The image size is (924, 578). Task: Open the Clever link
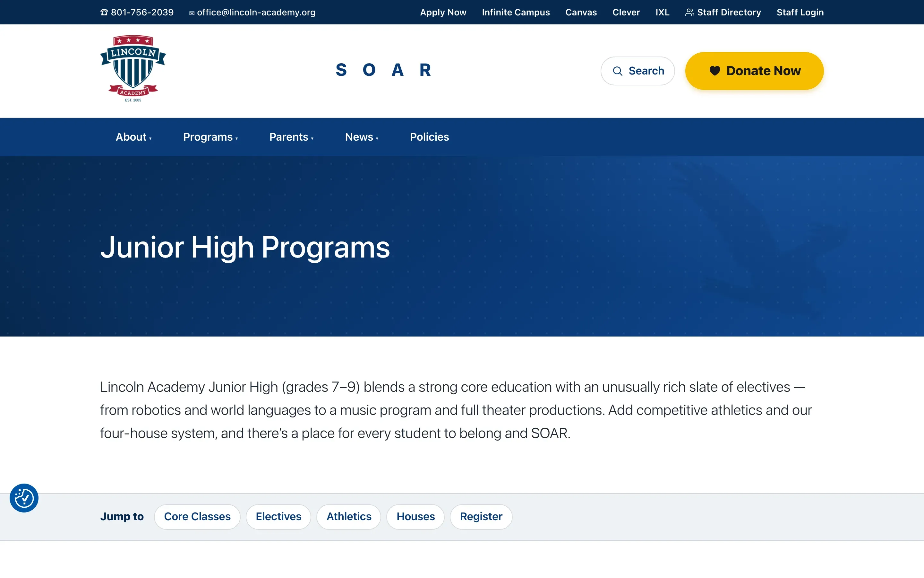click(x=626, y=12)
